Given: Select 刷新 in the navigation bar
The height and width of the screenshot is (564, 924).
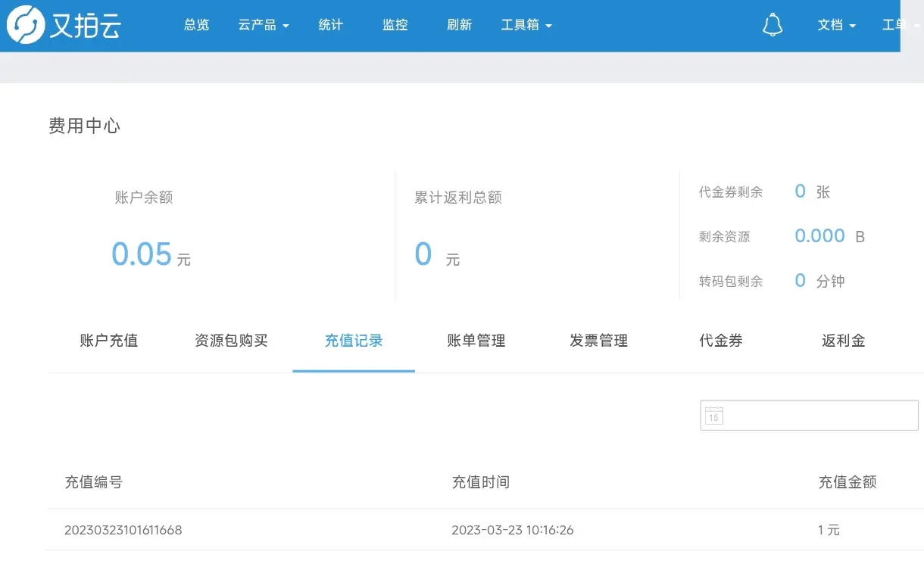Looking at the screenshot, I should click(459, 25).
